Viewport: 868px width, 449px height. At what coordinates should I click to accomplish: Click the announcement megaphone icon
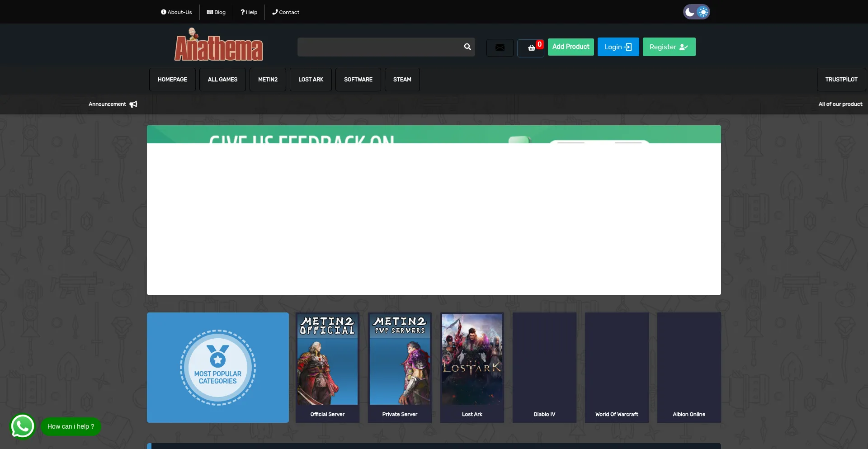point(133,104)
